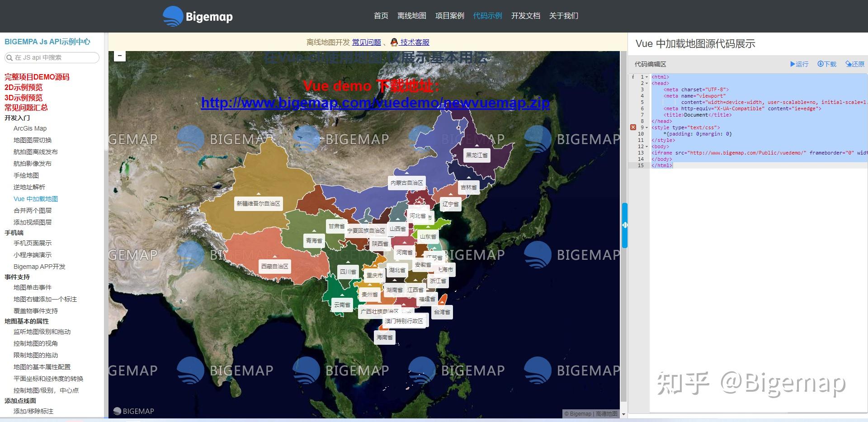Click the Bigemap logo icon
The image size is (868, 422).
coord(173,17)
